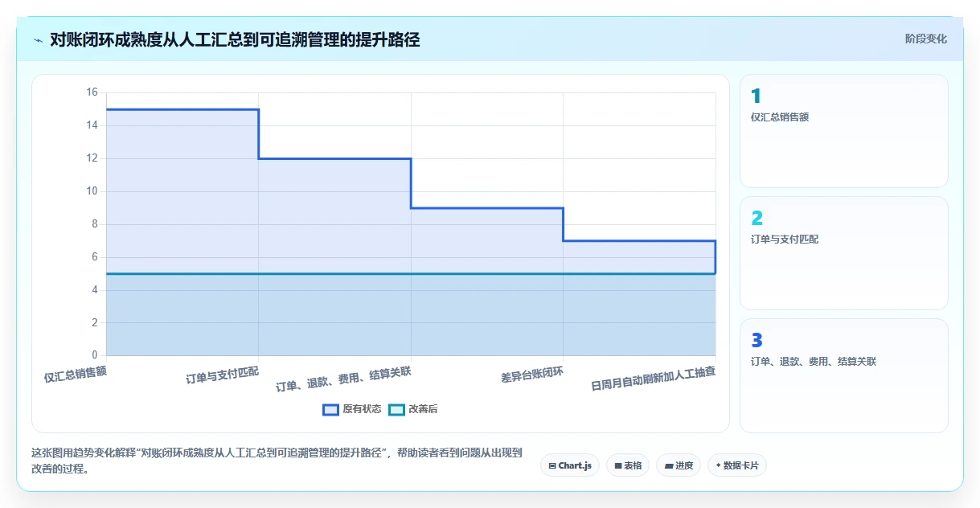This screenshot has height=508, width=980.
Task: Toggle the 改善后 legend entry
Action: pyautogui.click(x=413, y=409)
